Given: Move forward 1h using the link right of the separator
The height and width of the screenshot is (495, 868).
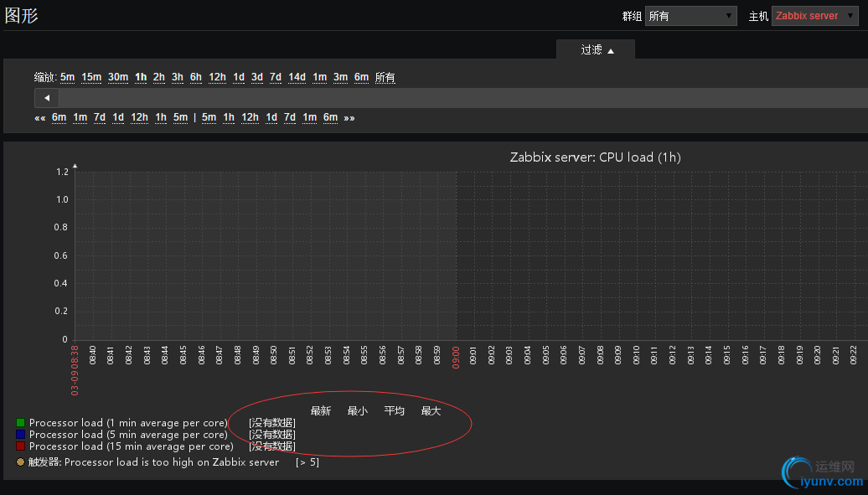Looking at the screenshot, I should coord(229,117).
